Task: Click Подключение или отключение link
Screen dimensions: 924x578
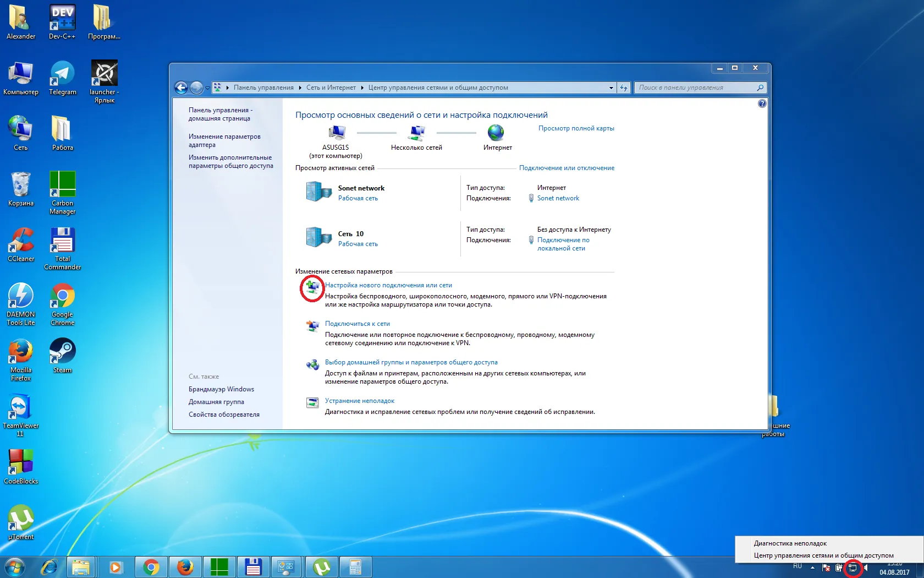Action: pos(566,168)
